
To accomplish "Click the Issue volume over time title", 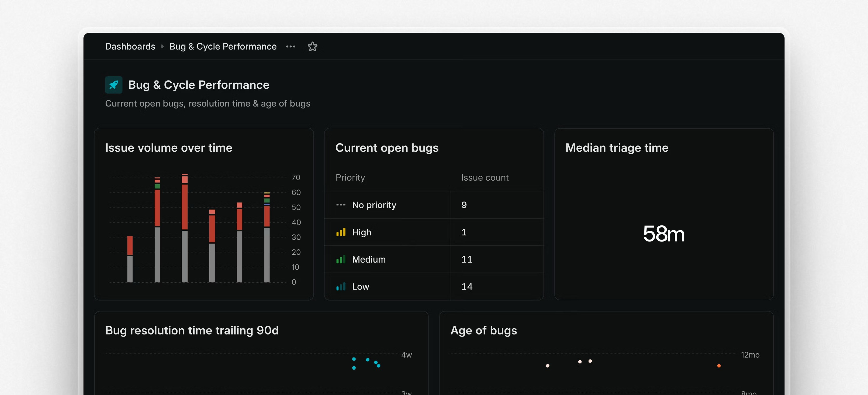I will [169, 148].
